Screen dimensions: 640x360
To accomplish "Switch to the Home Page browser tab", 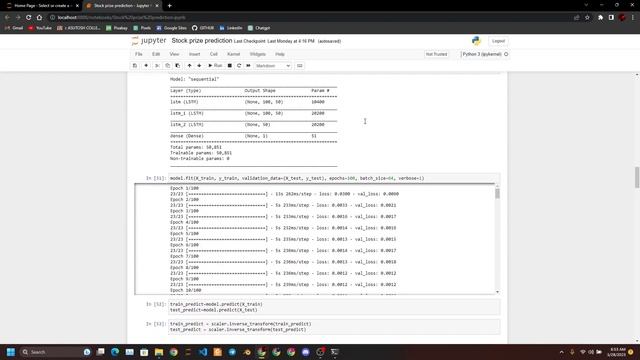I will 41,6.
